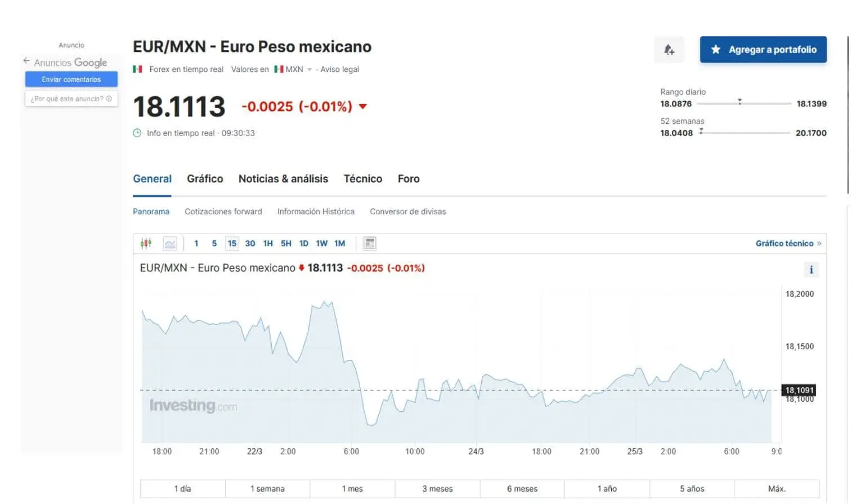Open the chart news overlay icon
This screenshot has height=504, width=865.
coord(370,244)
